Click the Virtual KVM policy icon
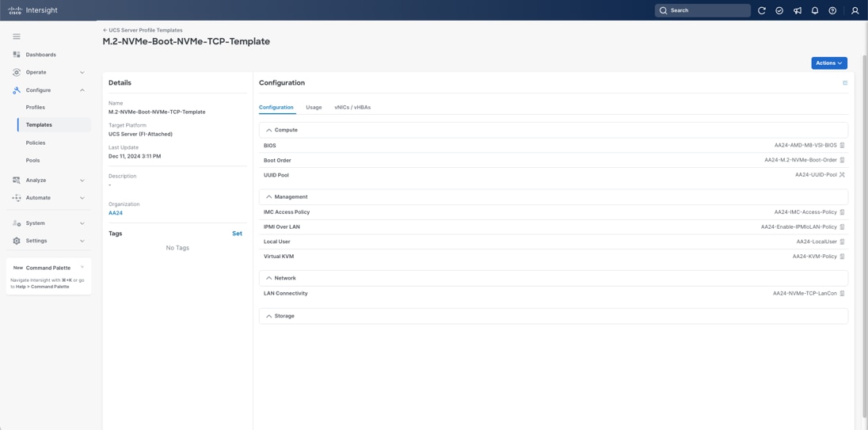The width and height of the screenshot is (868, 430). 842,257
